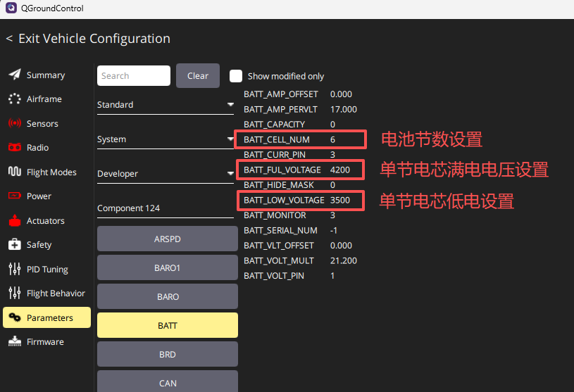Open Airframe settings via its icon

coord(14,99)
